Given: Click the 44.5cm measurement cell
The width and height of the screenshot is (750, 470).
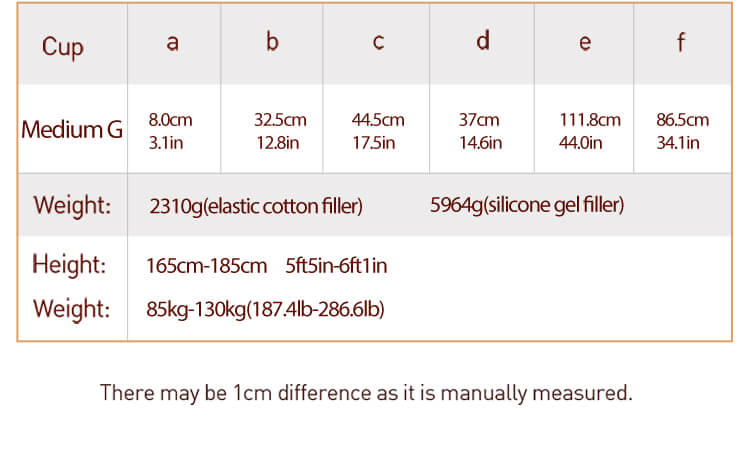Looking at the screenshot, I should [378, 131].
